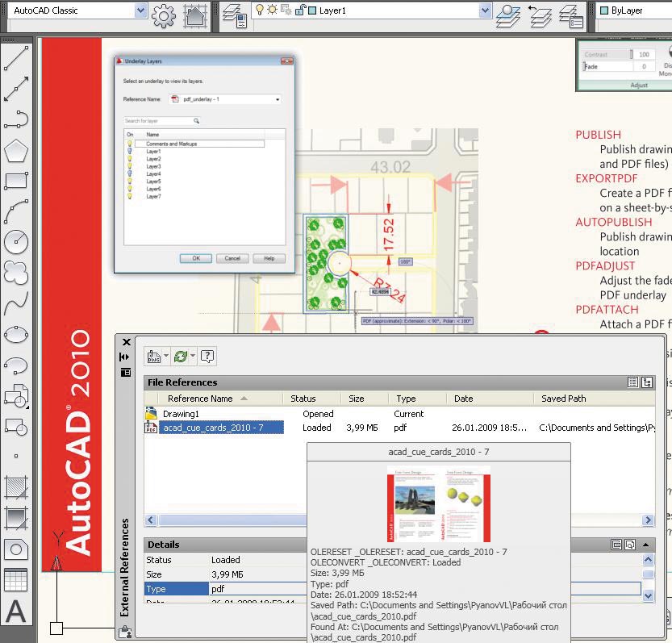Image resolution: width=672 pixels, height=643 pixels.
Task: Select the Rectangle draw tool
Action: tap(16, 181)
